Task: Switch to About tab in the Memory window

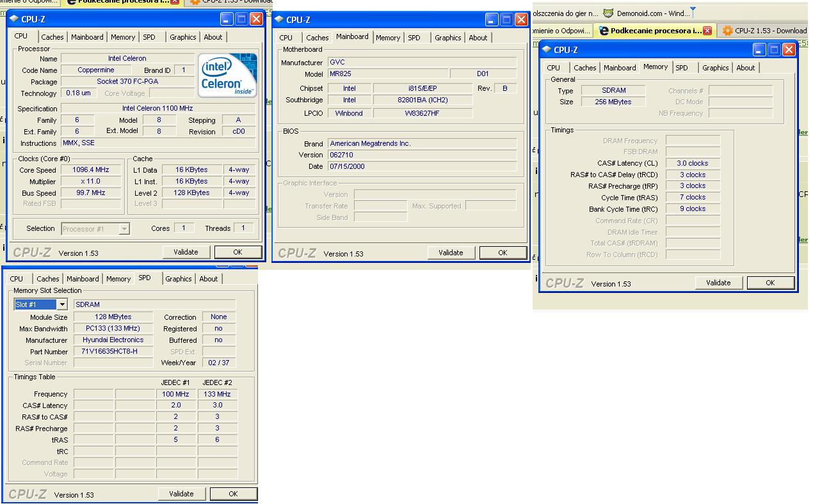Action: coord(746,68)
